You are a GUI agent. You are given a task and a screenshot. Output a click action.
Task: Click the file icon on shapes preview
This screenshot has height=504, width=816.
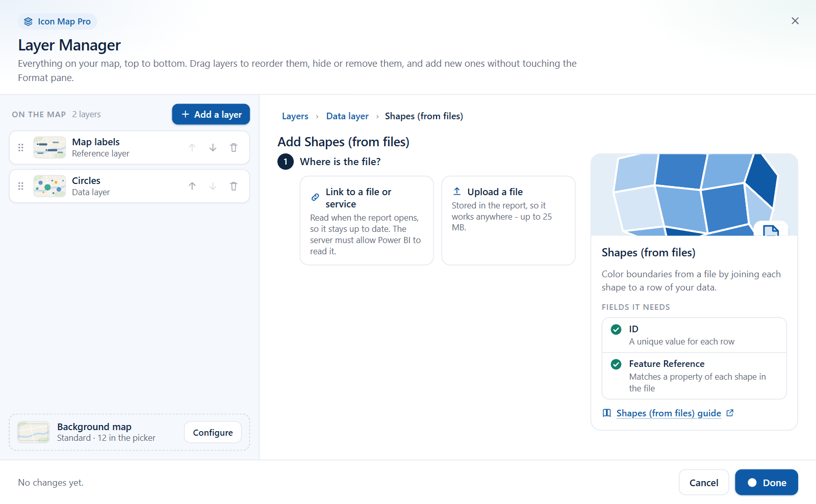click(x=771, y=230)
